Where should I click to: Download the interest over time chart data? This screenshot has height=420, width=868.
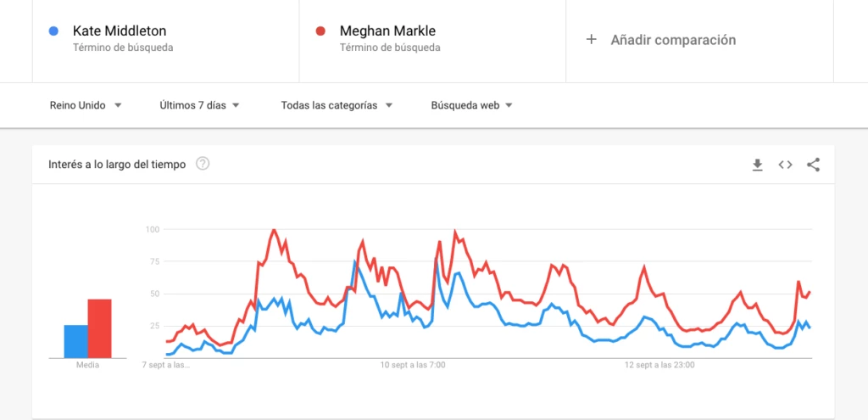pyautogui.click(x=758, y=165)
